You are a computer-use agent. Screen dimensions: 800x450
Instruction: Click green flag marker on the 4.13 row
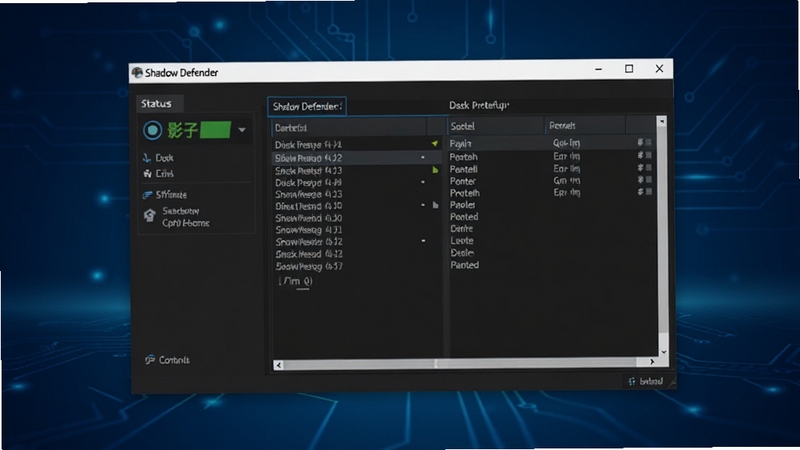point(435,170)
